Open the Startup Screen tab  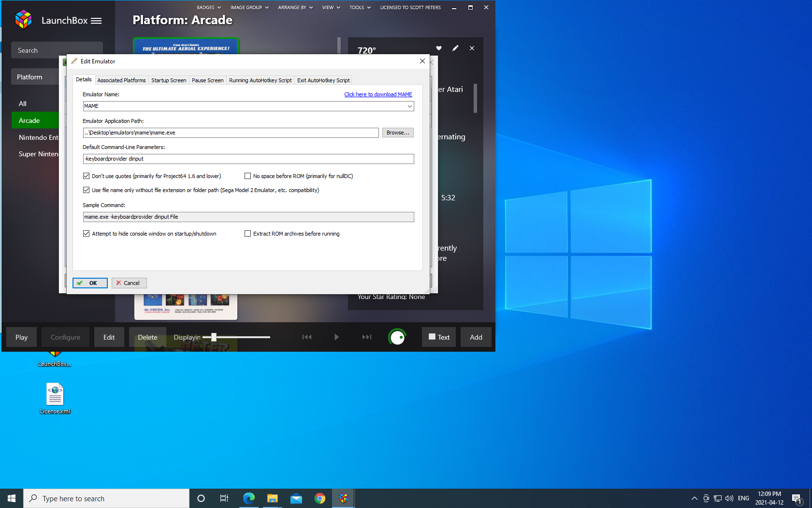point(169,80)
